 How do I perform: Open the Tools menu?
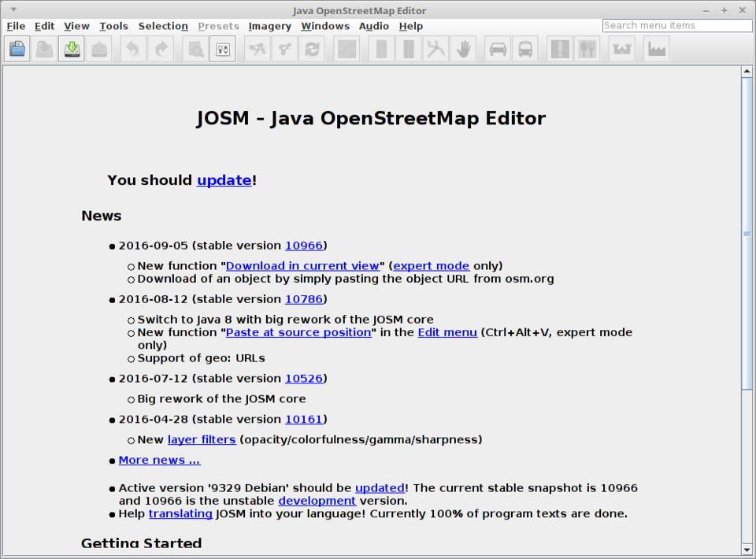pos(113,26)
